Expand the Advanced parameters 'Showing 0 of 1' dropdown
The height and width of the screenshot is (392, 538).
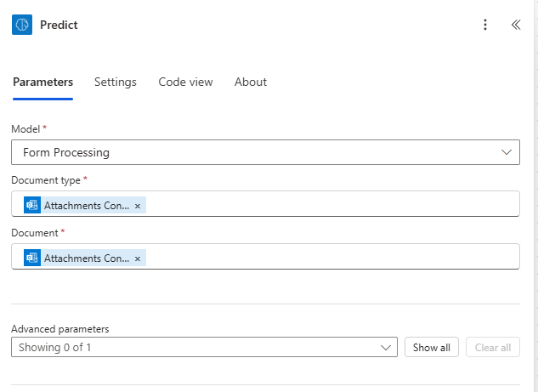point(204,347)
